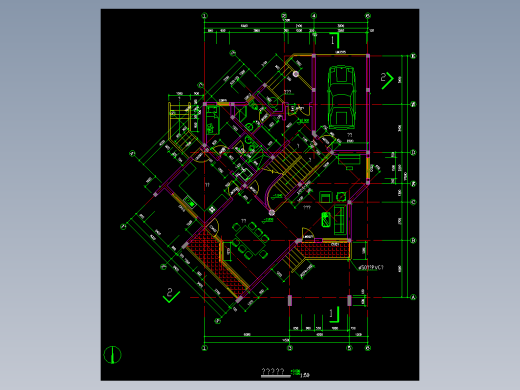Select the upper-right section mark numbered 2
Image resolution: width=520 pixels, height=390 pixels.
coord(387,81)
